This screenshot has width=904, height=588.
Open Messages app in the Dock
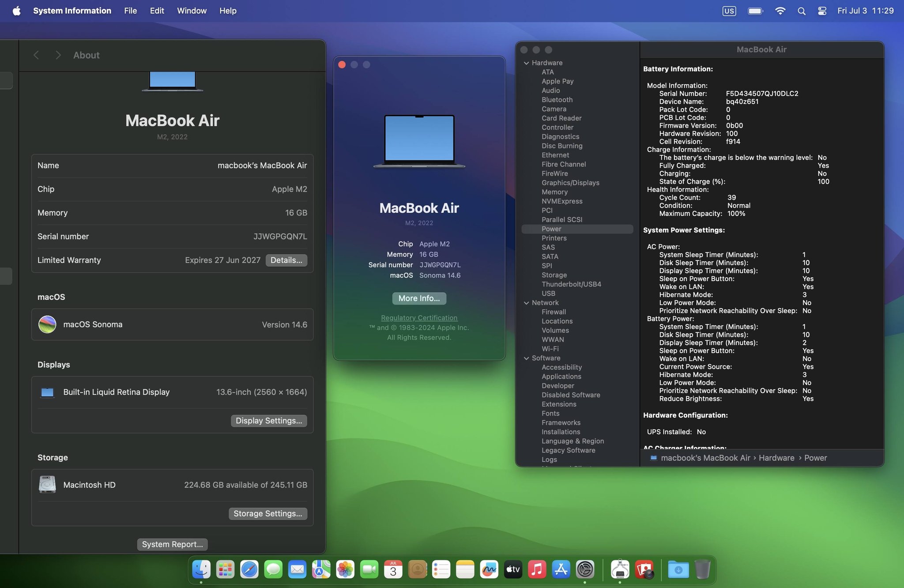273,569
